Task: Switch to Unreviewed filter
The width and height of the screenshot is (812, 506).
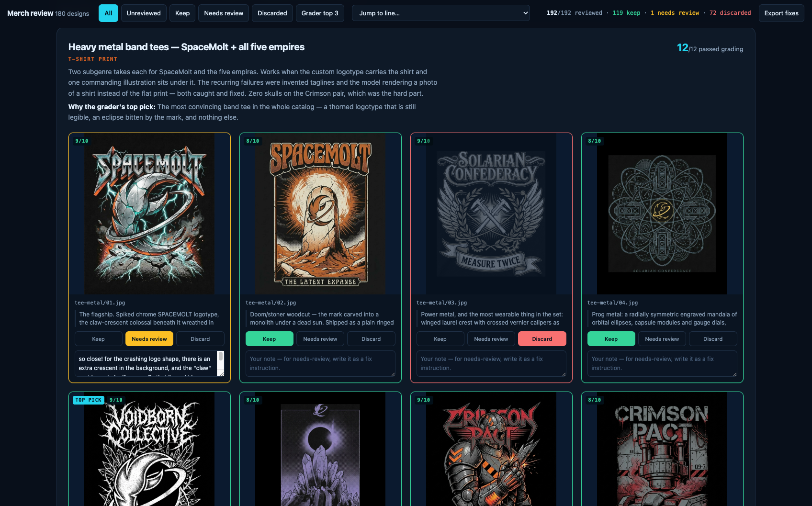Action: 144,13
